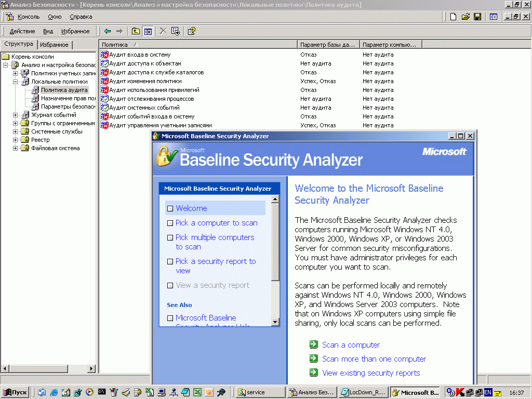
Task: Save the console with the floppy disk icon
Action: click(477, 17)
